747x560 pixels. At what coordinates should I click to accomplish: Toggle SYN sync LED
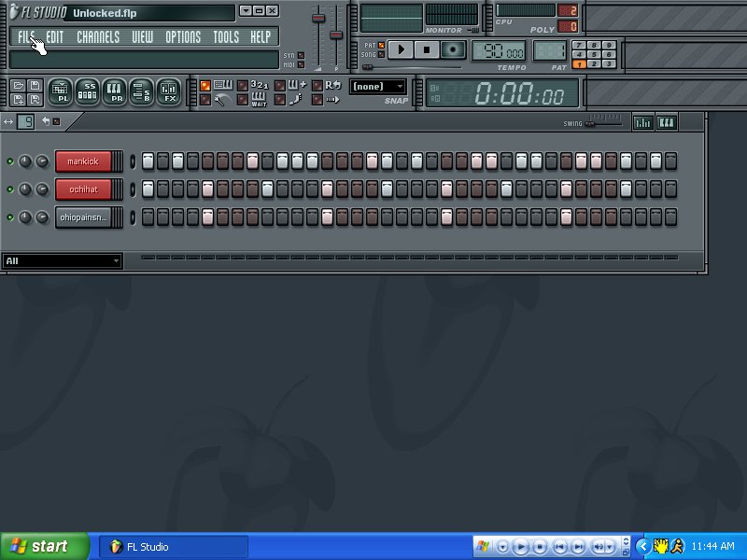coord(301,55)
